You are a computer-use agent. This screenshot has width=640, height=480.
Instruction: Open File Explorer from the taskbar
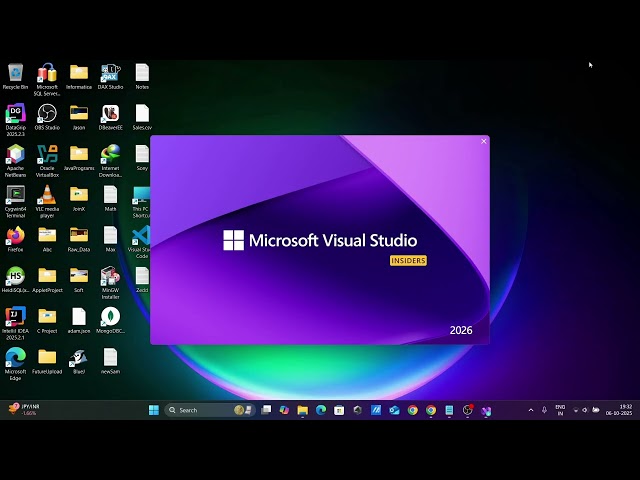302,410
